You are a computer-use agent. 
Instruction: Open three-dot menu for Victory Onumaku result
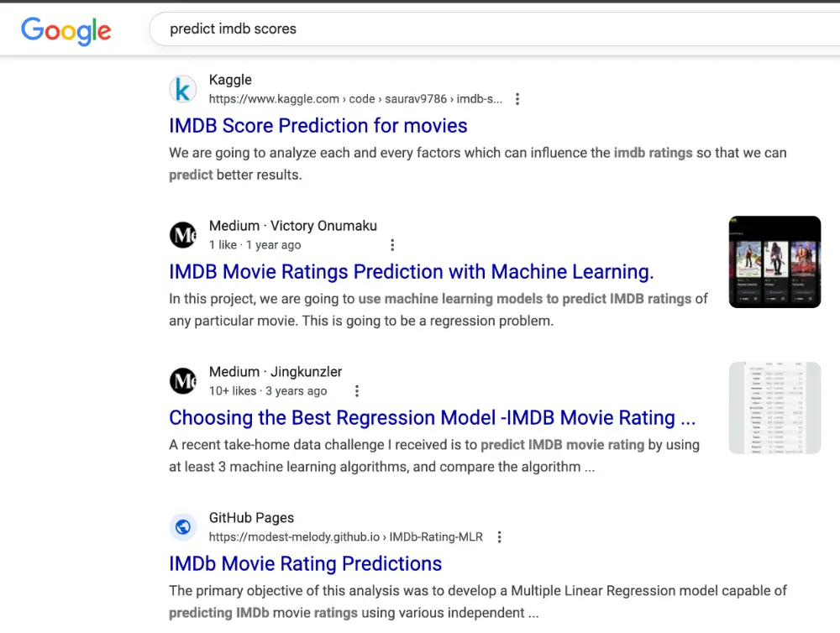[392, 245]
